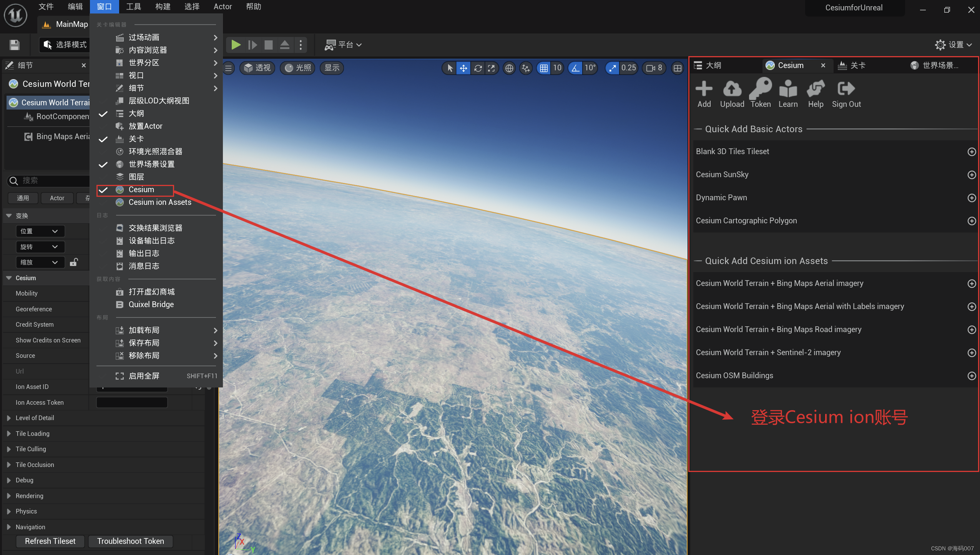Open the Token key icon
Image resolution: width=980 pixels, height=555 pixels.
pyautogui.click(x=760, y=89)
